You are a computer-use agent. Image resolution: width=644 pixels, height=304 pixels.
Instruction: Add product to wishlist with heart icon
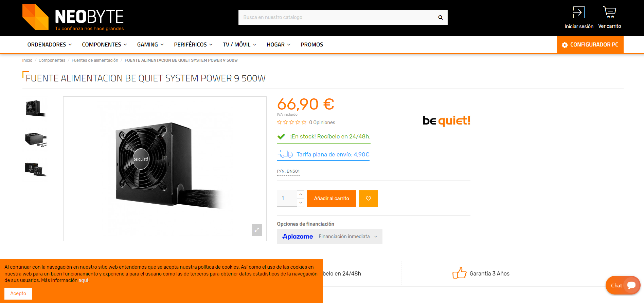point(369,198)
